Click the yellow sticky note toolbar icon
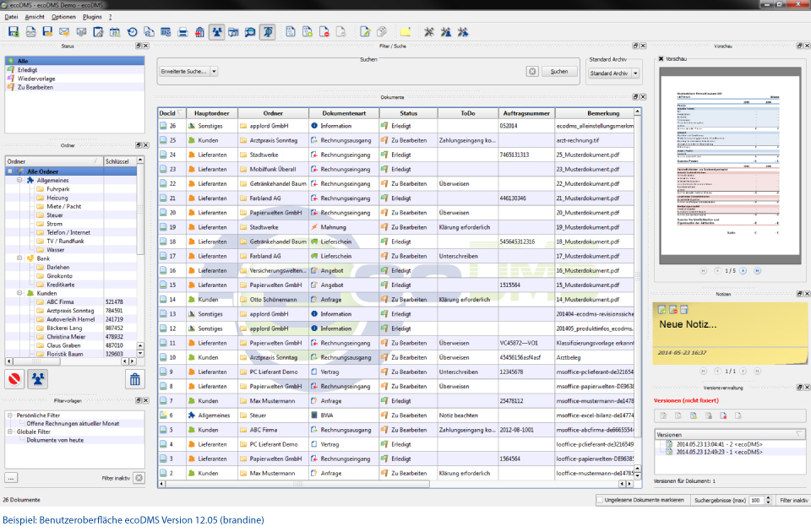The height and width of the screenshot is (532, 811). pyautogui.click(x=405, y=32)
